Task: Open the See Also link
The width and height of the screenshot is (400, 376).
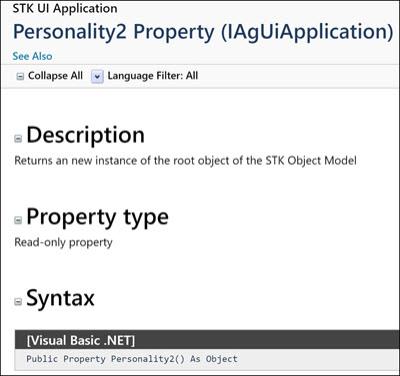Action: point(32,56)
